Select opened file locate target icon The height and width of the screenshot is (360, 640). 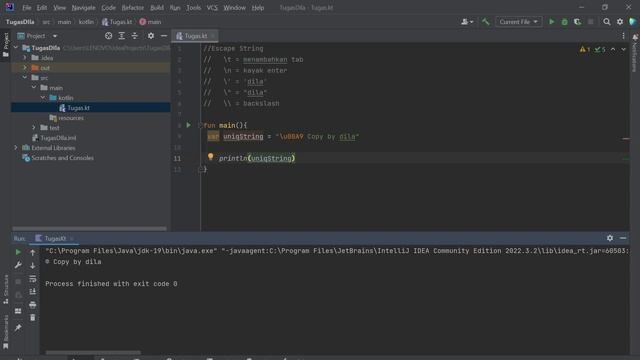pos(109,36)
